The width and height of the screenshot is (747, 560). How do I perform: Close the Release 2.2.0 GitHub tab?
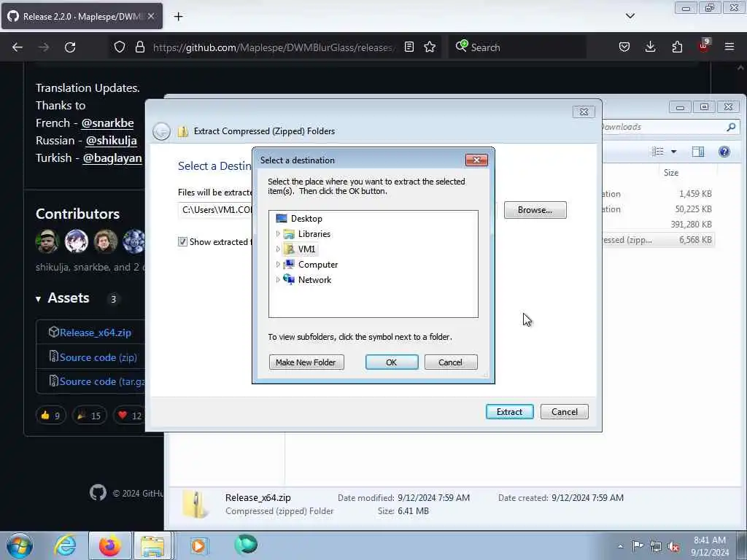(x=151, y=16)
